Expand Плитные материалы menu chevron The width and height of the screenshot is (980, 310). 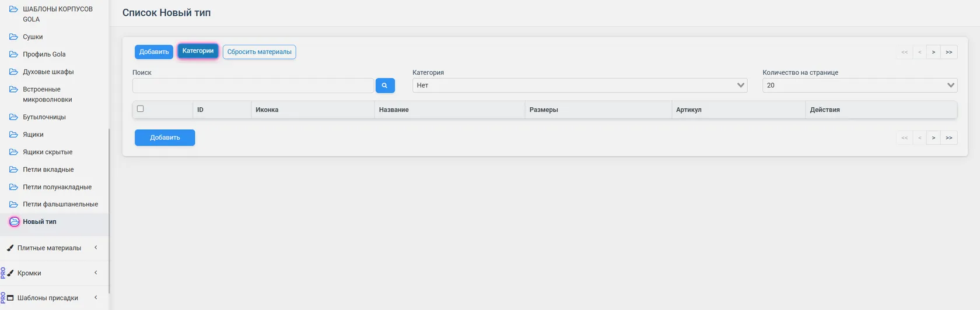(96, 248)
